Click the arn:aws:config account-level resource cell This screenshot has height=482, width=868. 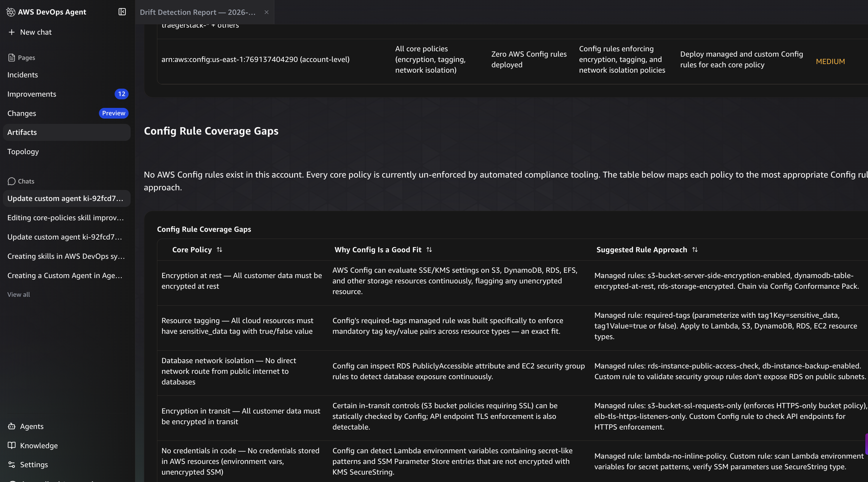[255, 60]
